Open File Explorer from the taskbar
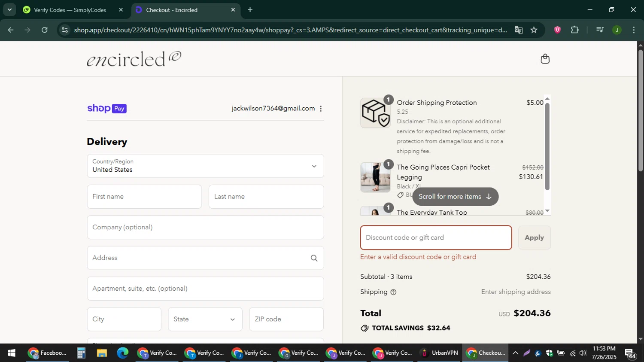The image size is (644, 362). point(102,353)
